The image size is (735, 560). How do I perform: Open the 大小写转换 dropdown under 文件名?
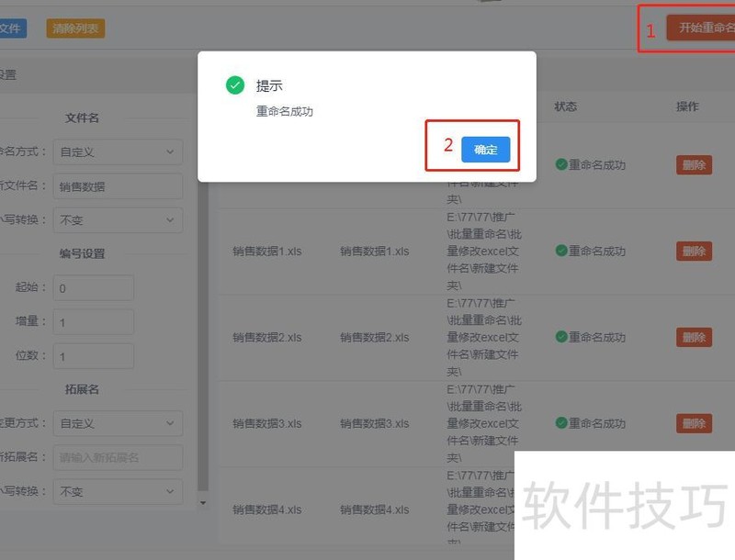[118, 219]
